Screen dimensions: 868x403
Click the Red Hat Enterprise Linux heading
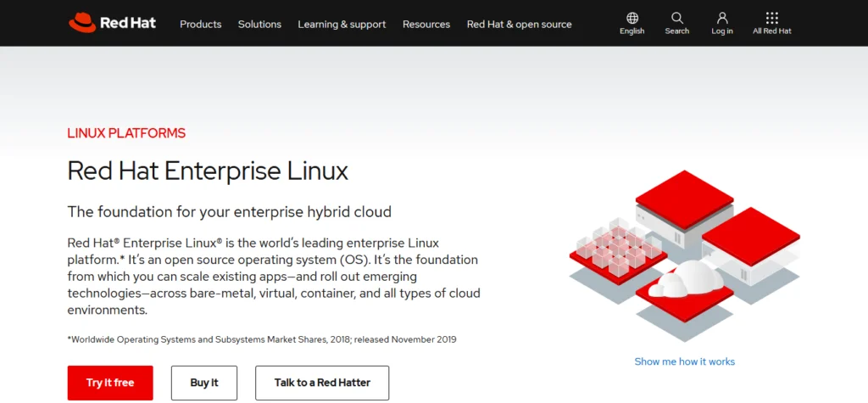click(x=208, y=171)
